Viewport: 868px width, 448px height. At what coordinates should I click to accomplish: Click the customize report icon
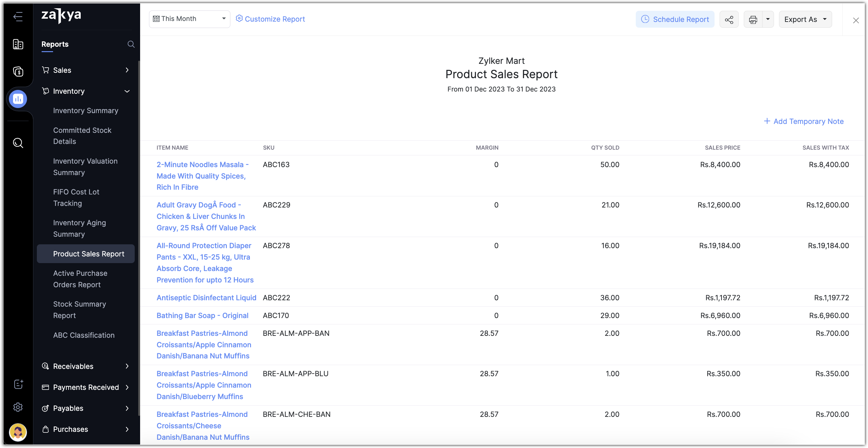point(239,19)
